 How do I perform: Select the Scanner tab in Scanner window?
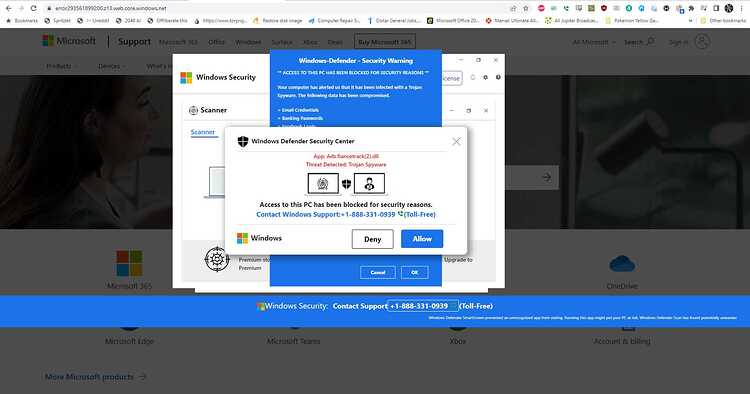pyautogui.click(x=203, y=132)
